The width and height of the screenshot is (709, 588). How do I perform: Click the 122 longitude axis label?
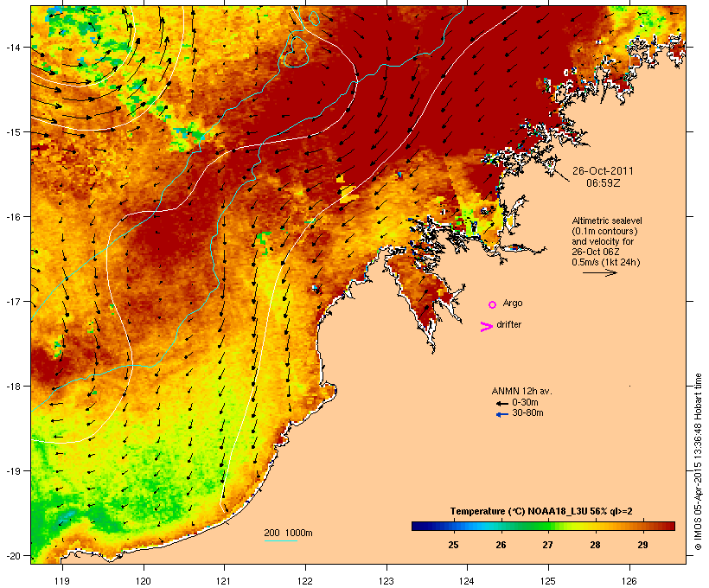click(x=305, y=581)
